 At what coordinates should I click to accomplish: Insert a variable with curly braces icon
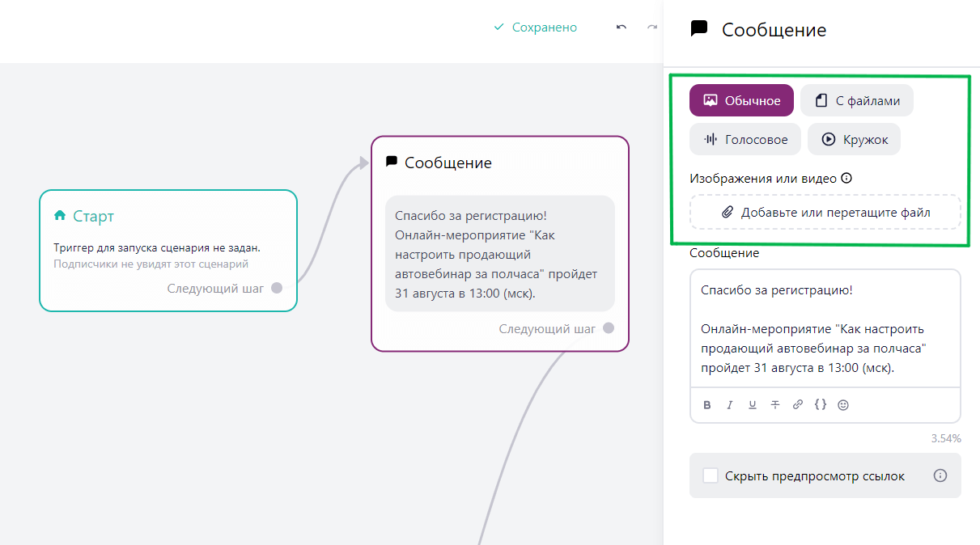[x=821, y=405]
